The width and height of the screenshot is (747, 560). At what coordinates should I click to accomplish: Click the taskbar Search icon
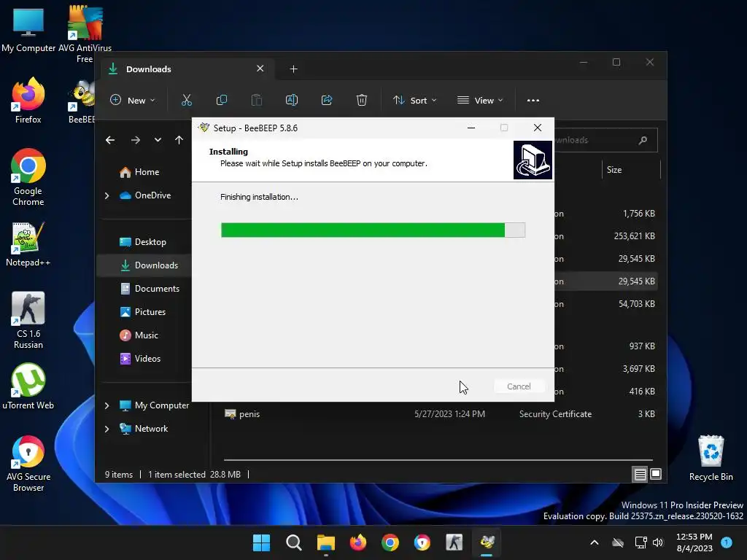point(293,542)
